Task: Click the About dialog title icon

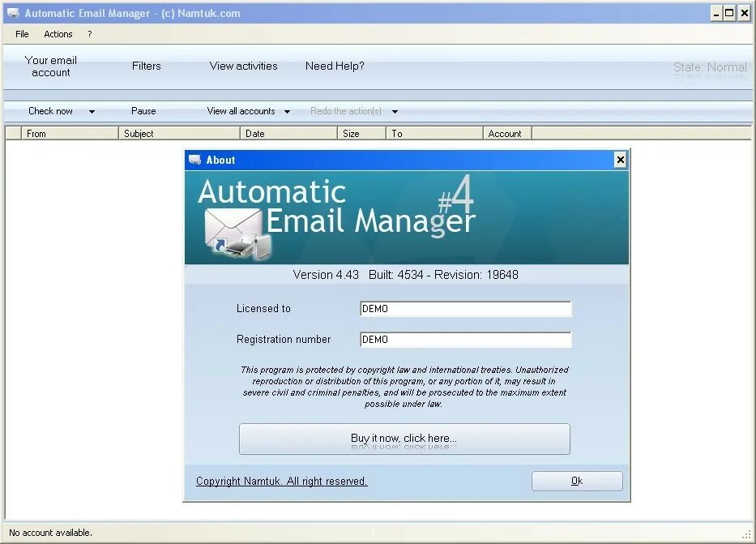Action: (x=194, y=160)
